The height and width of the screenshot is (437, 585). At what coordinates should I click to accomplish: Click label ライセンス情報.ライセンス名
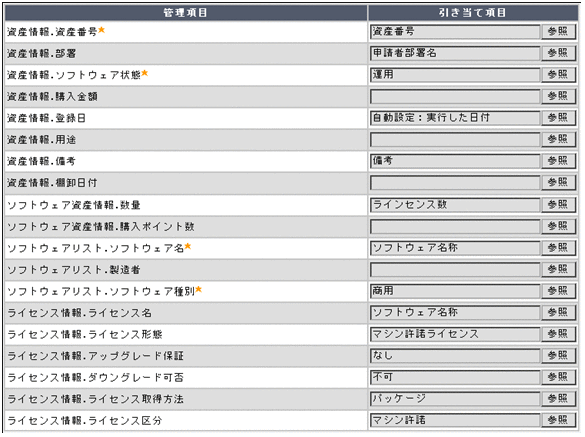point(79,313)
